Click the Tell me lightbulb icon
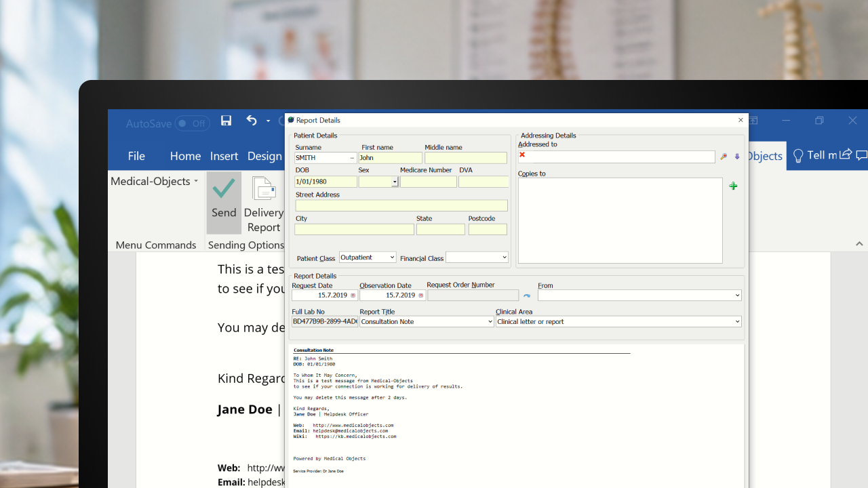Screen dimensions: 868x488 tap(798, 156)
